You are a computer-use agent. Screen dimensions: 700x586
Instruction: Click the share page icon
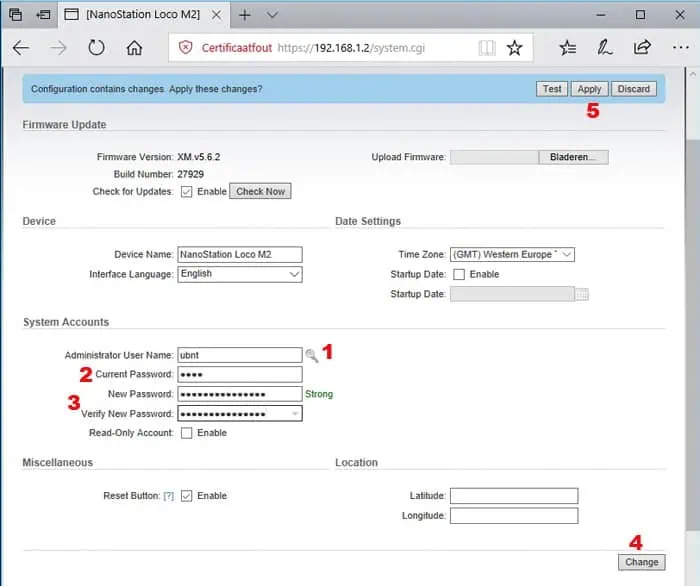click(x=642, y=48)
